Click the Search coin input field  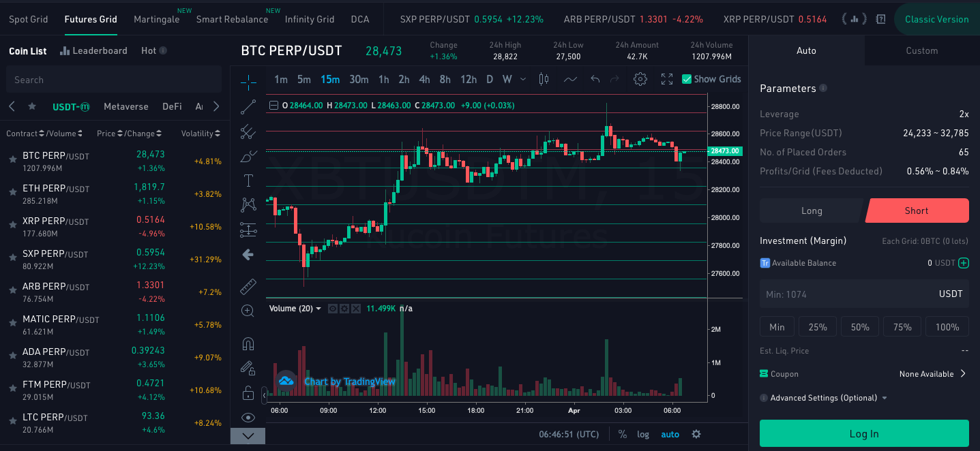[113, 80]
